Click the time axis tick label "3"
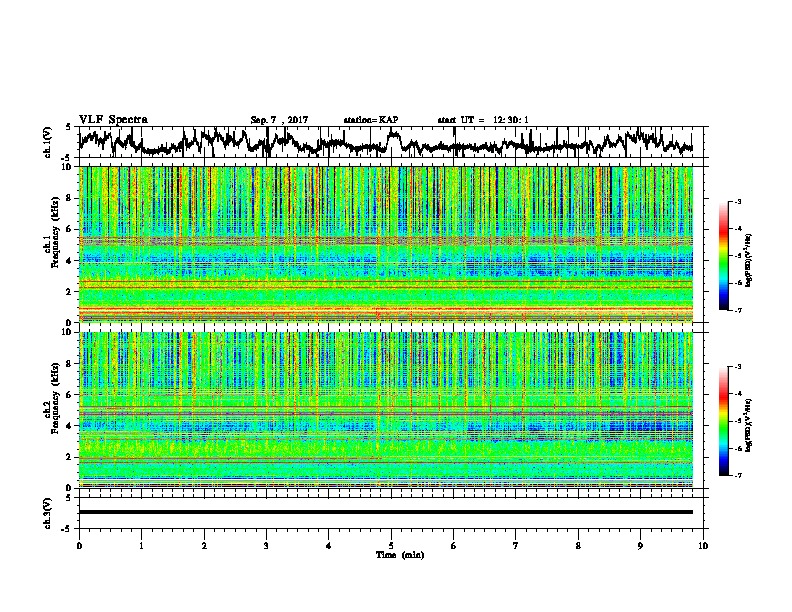This screenshot has width=792, height=612. coord(266,546)
